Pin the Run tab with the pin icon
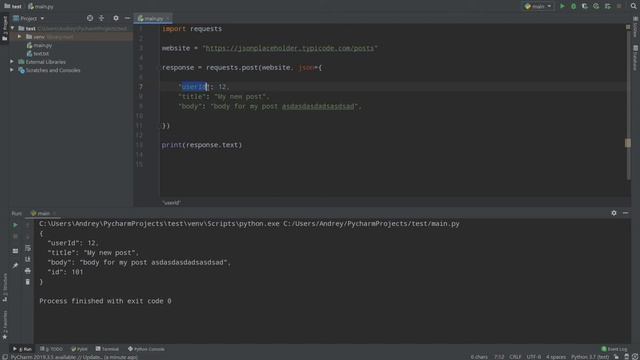 click(15, 265)
